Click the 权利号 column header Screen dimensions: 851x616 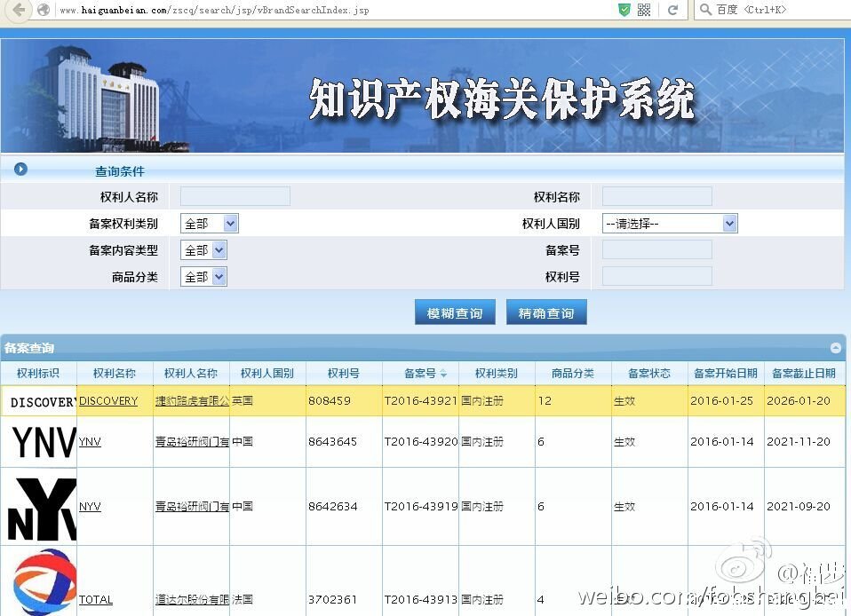(x=344, y=373)
